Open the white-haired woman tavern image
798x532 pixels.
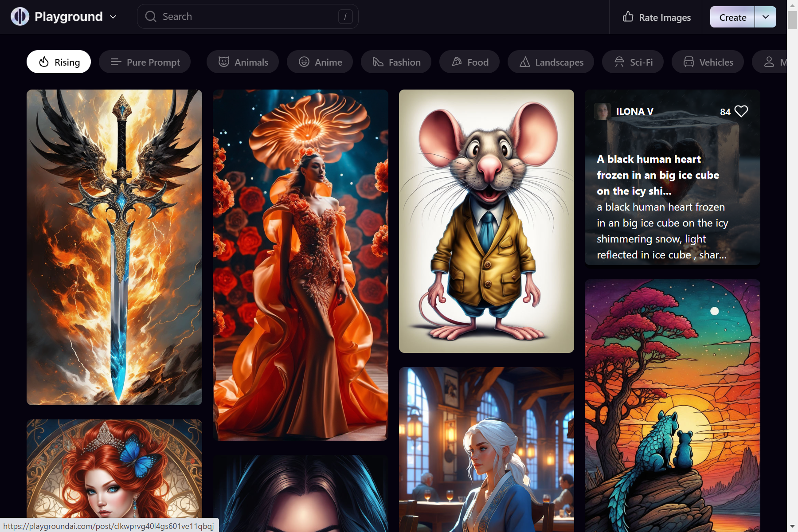(x=486, y=450)
